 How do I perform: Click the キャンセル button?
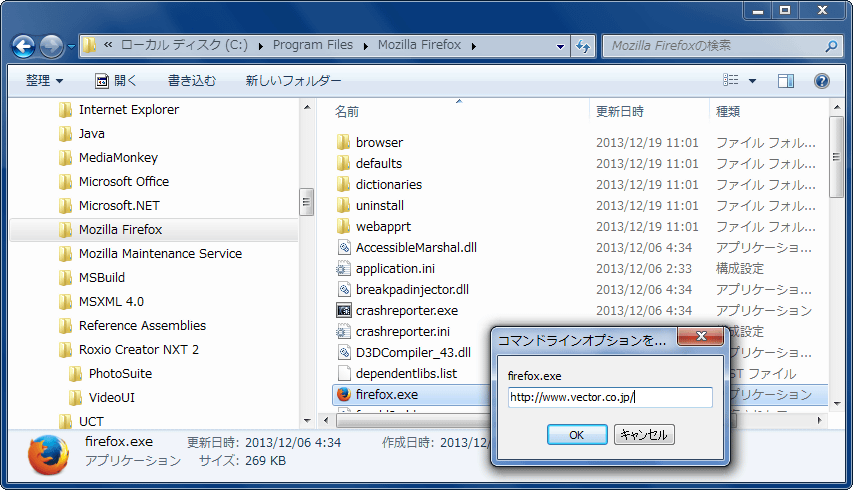coord(644,435)
